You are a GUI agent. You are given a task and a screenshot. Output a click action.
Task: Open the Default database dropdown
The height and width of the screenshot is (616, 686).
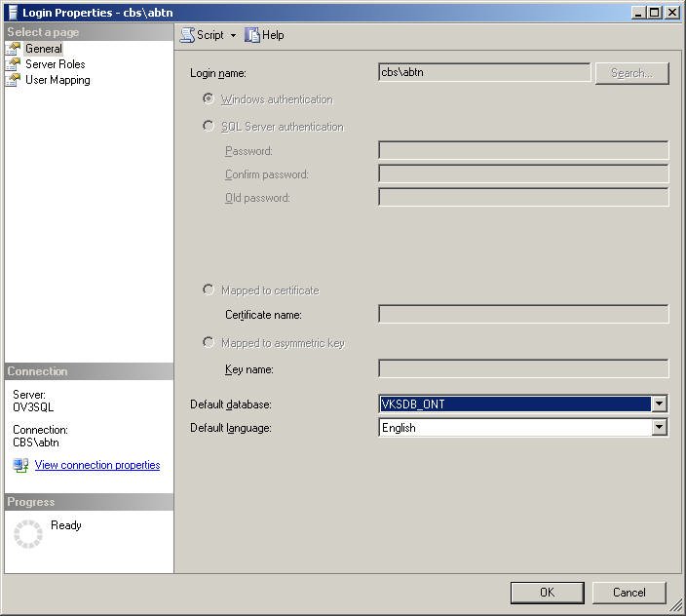point(659,404)
